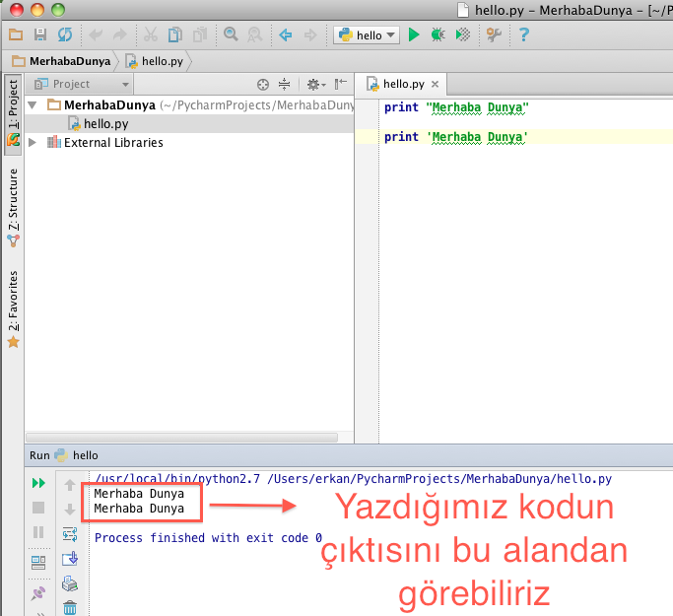This screenshot has height=616, width=673.
Task: Open Find with the magnifier icon
Action: pyautogui.click(x=231, y=34)
